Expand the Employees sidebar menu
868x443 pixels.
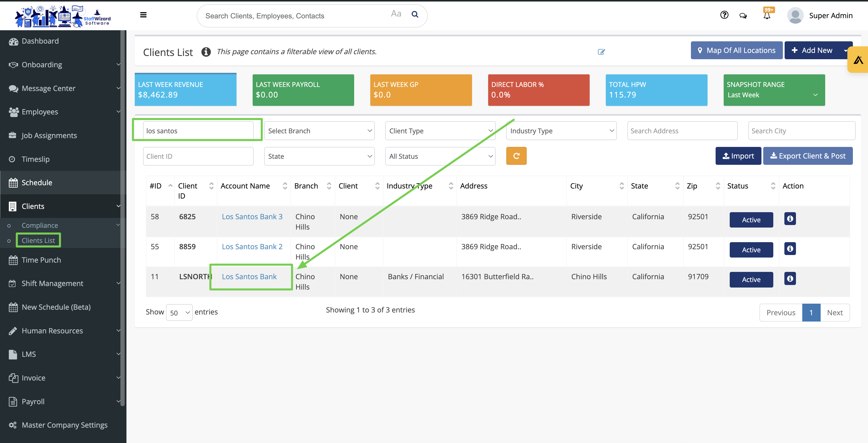(63, 112)
